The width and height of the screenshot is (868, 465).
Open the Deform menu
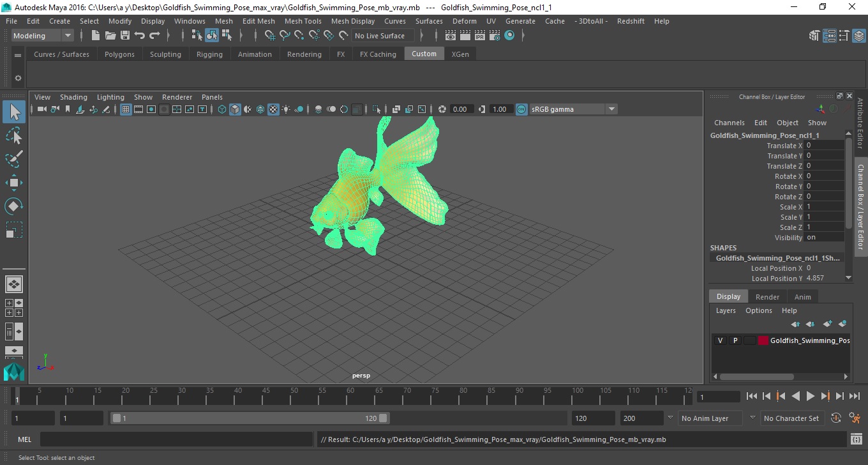[x=464, y=21]
